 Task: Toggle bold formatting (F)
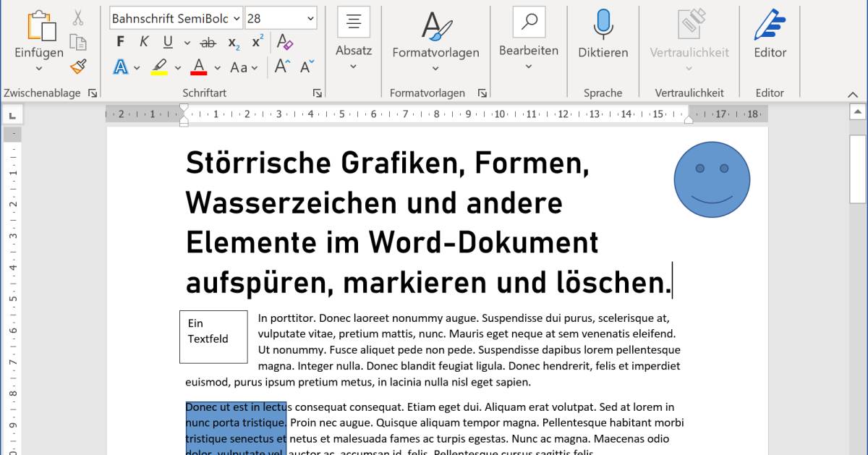(120, 42)
